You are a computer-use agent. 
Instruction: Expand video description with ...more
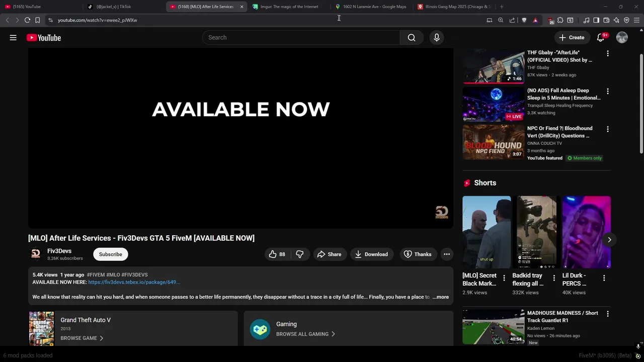tap(440, 297)
